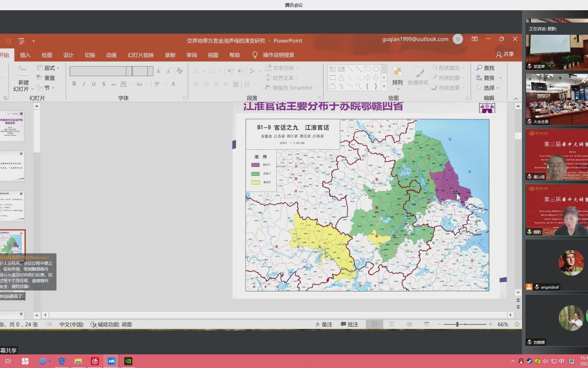The image size is (588, 368).
Task: Click Find (查找) in Editing group
Action: pyautogui.click(x=486, y=68)
